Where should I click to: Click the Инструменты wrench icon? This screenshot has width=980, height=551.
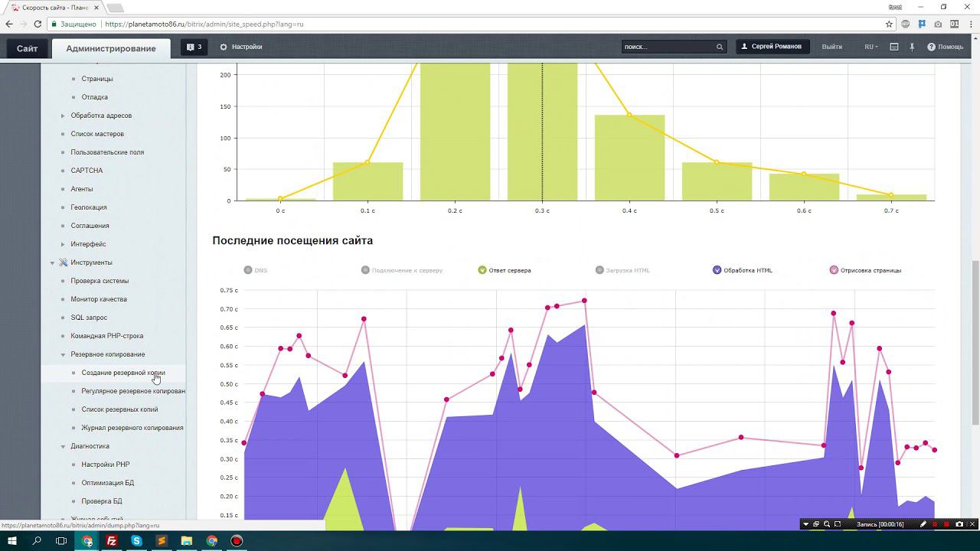tap(64, 262)
